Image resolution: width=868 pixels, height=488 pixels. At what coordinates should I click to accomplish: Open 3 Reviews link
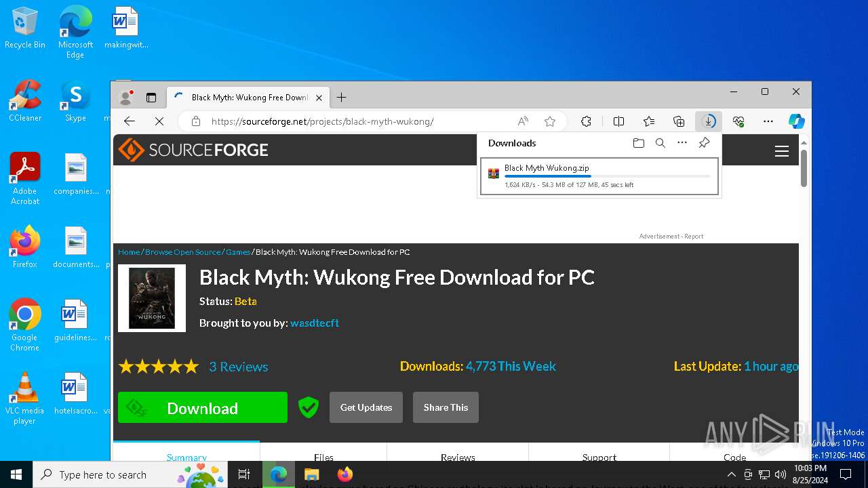239,367
